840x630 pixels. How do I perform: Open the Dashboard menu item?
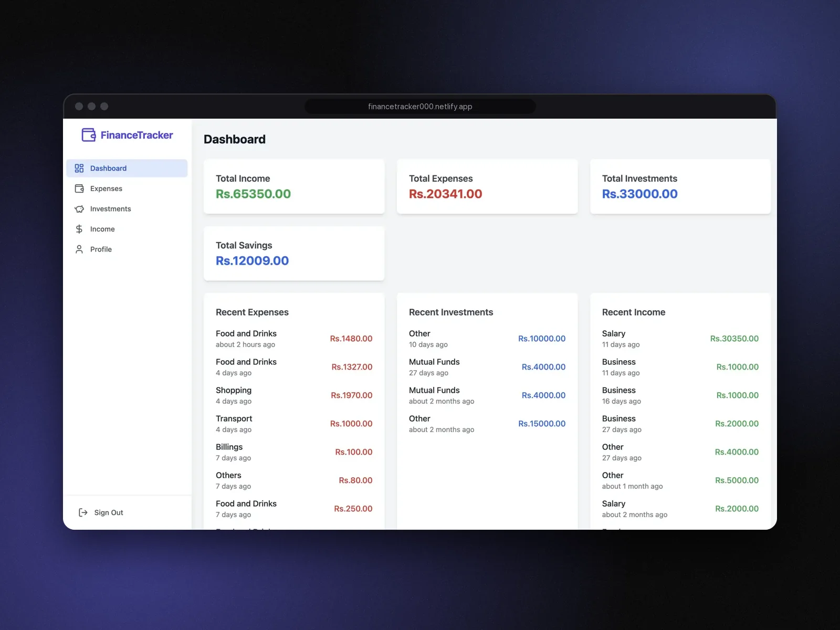tap(127, 168)
